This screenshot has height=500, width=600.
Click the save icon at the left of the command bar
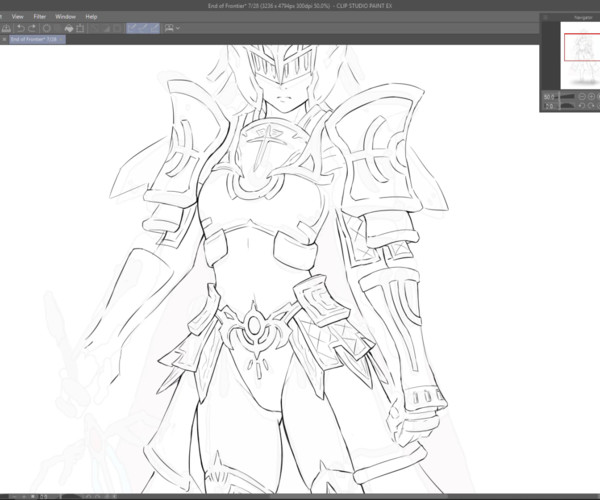(x=6, y=28)
